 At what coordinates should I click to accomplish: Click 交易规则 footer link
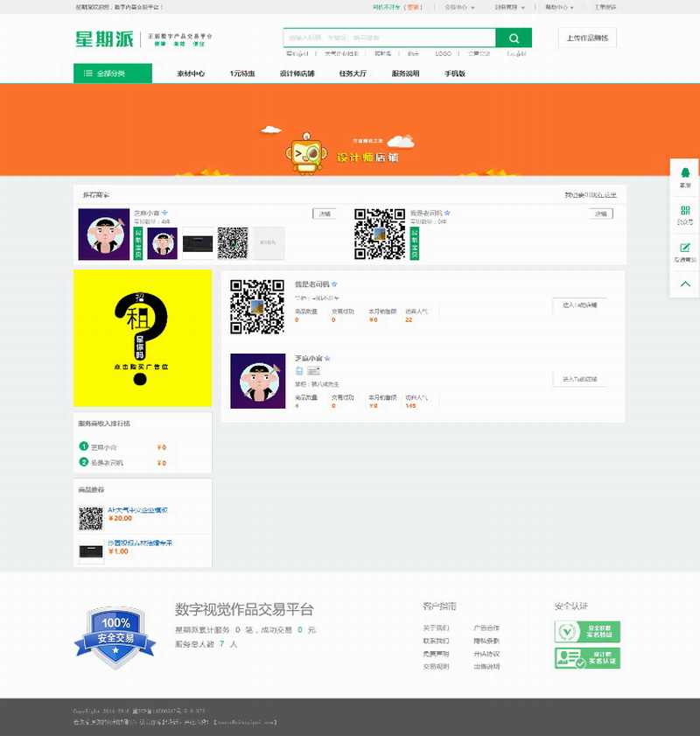[436, 666]
